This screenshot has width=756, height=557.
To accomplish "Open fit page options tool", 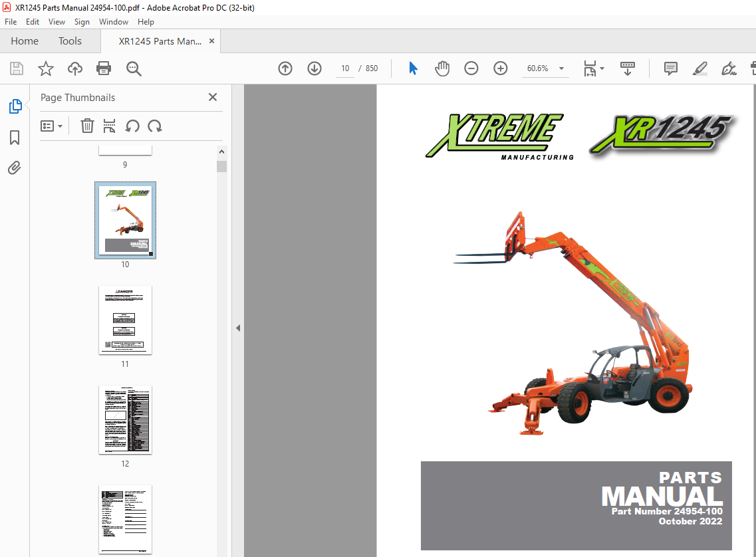I will point(590,68).
